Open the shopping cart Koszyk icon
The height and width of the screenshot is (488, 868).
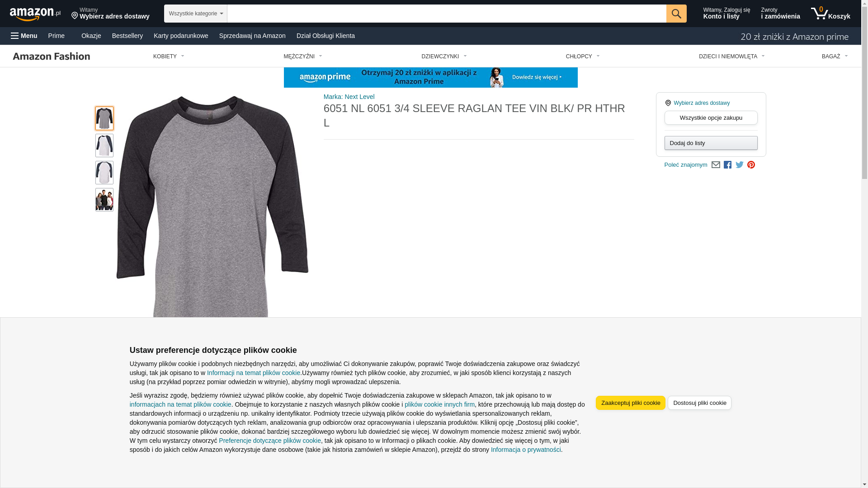[830, 14]
